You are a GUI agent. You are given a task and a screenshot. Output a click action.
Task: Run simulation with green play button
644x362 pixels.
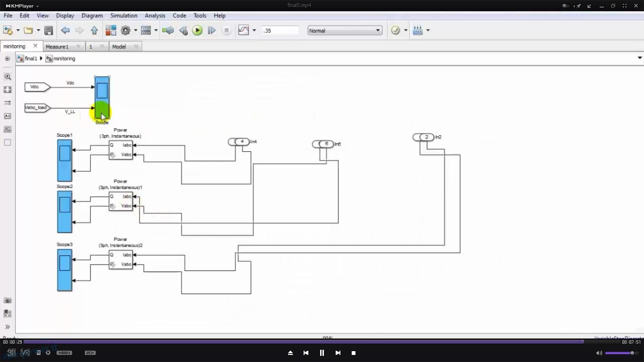click(198, 31)
